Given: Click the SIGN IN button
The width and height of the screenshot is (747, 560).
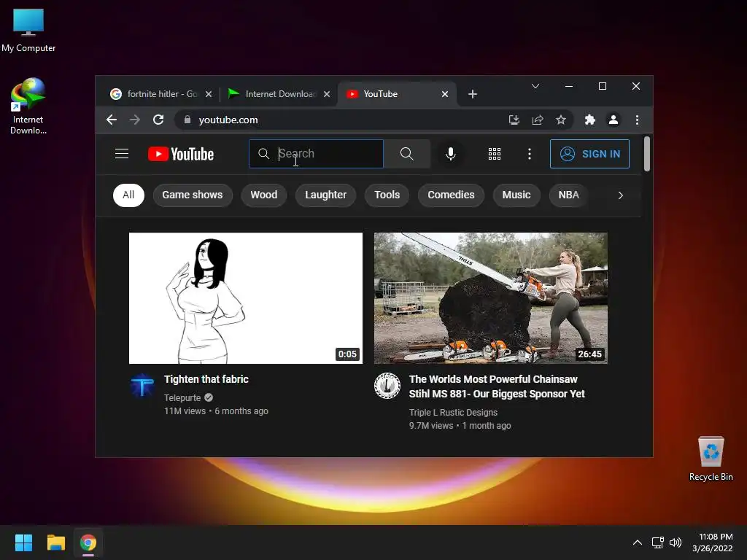Looking at the screenshot, I should (x=589, y=154).
